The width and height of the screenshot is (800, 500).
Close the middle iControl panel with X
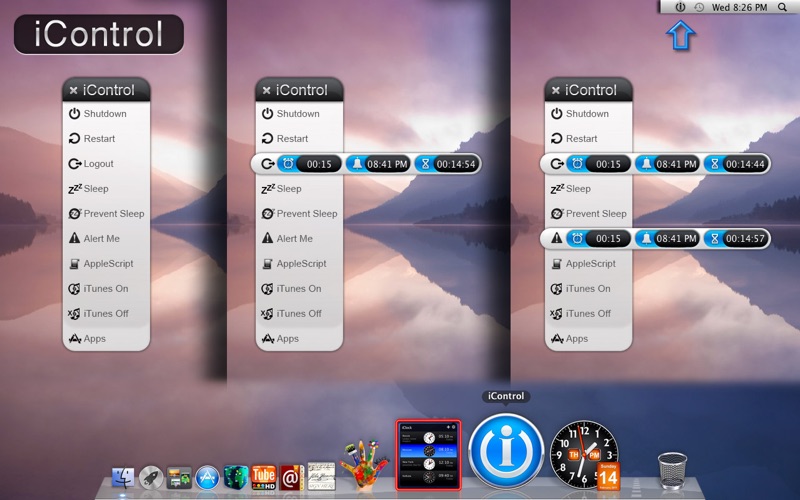[266, 90]
